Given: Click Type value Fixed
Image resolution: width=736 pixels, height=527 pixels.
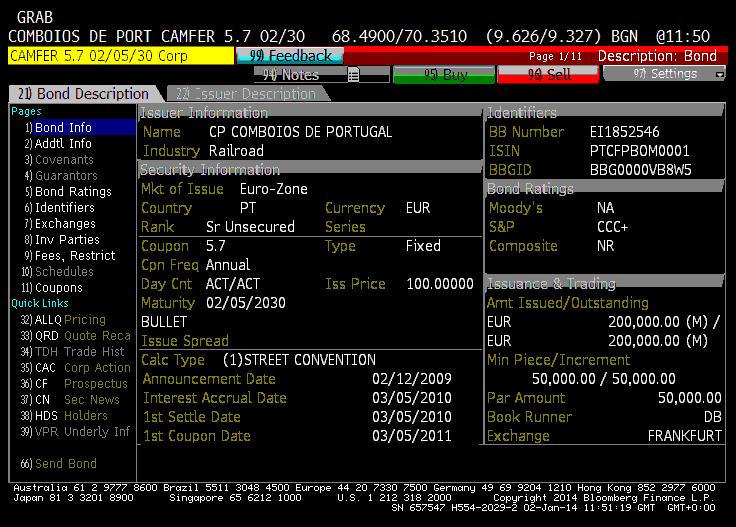Looking at the screenshot, I should pyautogui.click(x=423, y=246).
